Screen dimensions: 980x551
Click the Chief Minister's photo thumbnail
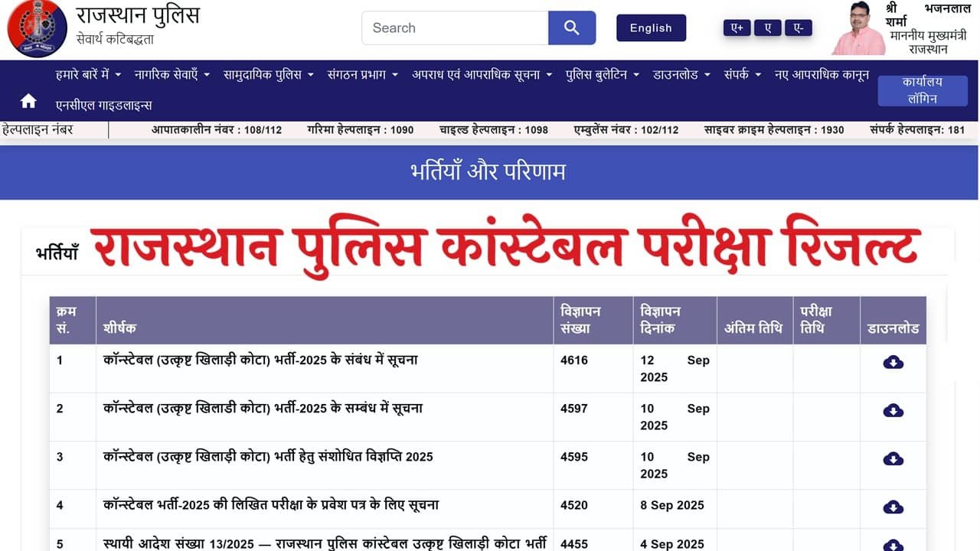point(857,29)
